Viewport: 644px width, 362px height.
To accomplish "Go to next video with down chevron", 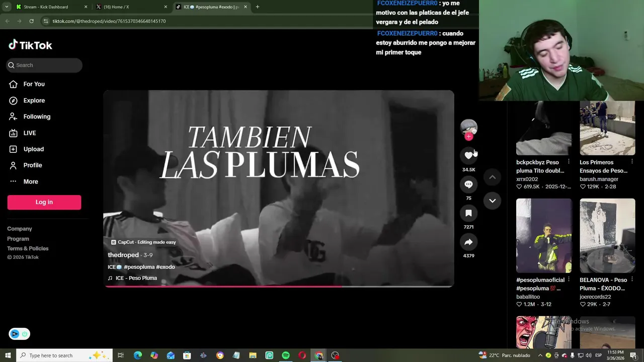I will coord(492,201).
